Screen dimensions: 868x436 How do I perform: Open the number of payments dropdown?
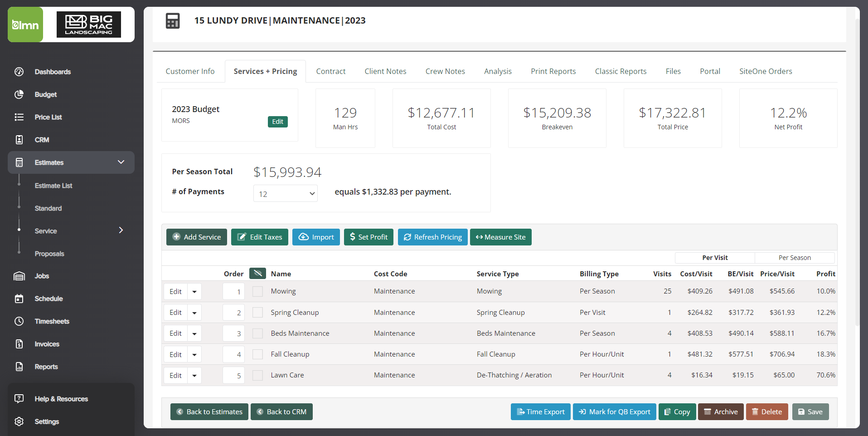point(286,193)
